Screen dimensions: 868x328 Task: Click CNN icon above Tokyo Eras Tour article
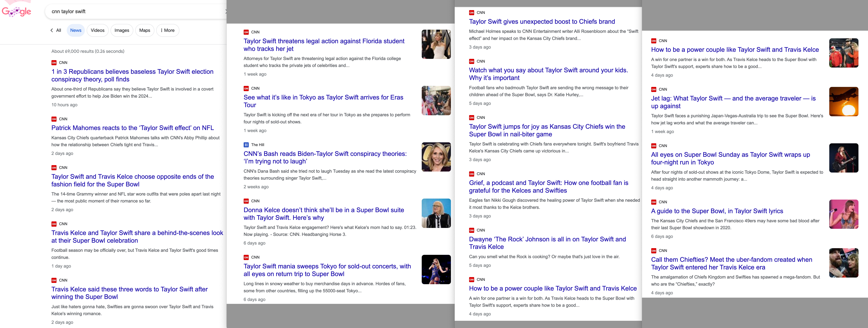(246, 88)
